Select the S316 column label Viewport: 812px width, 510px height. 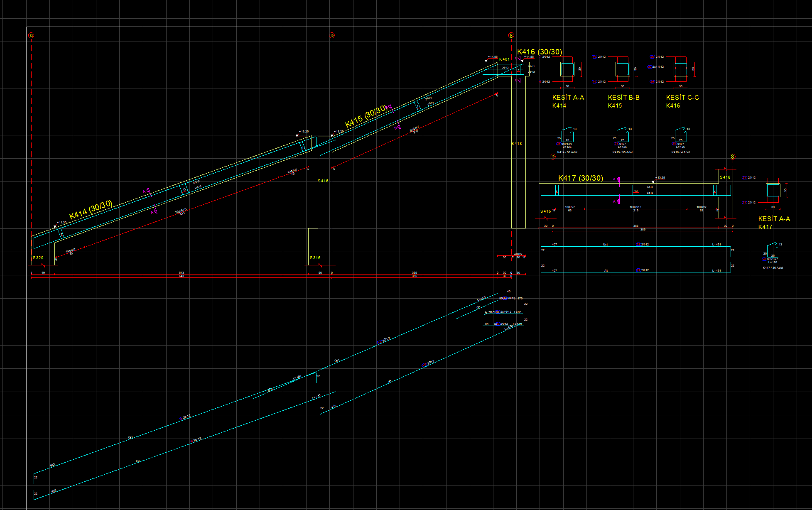click(x=315, y=258)
